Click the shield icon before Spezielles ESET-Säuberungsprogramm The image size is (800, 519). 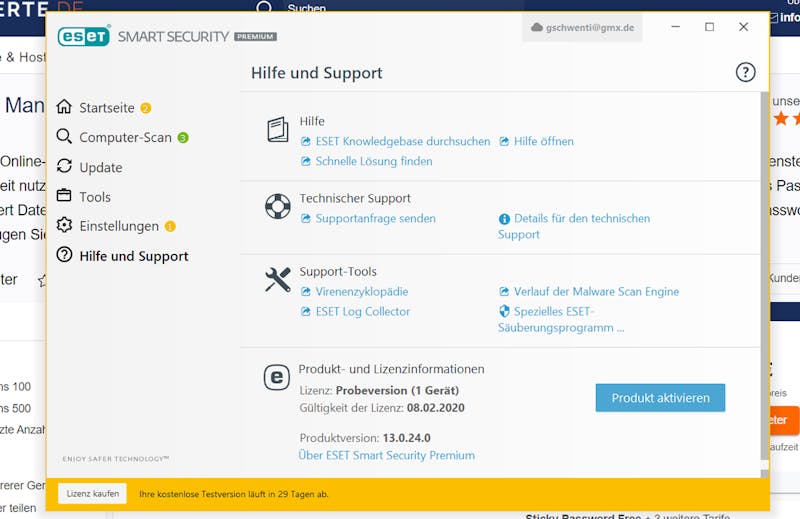click(x=504, y=311)
